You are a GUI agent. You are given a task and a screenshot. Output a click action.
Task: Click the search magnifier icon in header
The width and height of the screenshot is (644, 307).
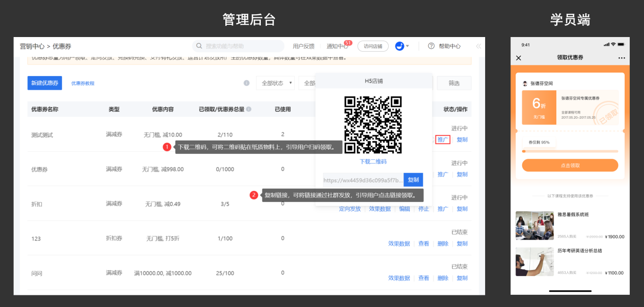199,46
